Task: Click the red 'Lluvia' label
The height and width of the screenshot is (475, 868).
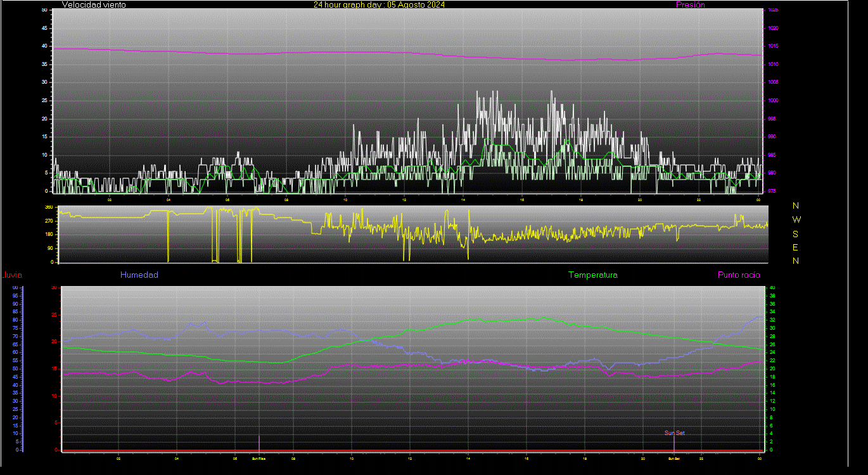Action: pyautogui.click(x=11, y=275)
